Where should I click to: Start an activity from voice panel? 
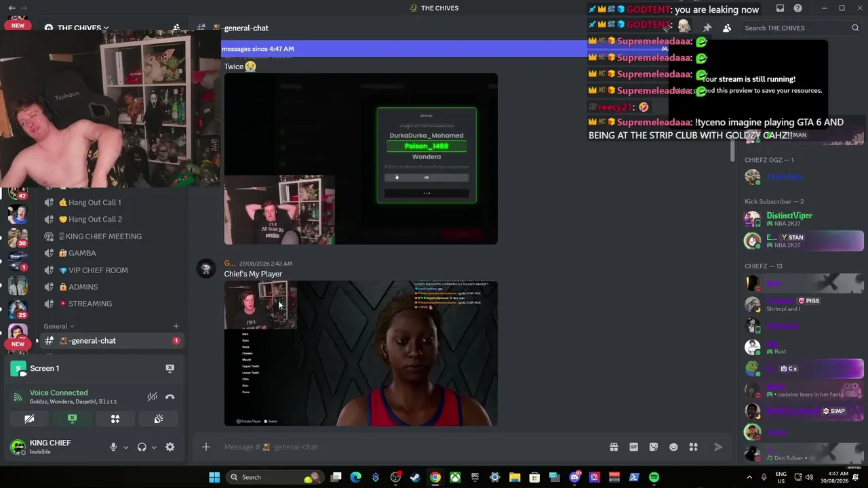[x=115, y=419]
